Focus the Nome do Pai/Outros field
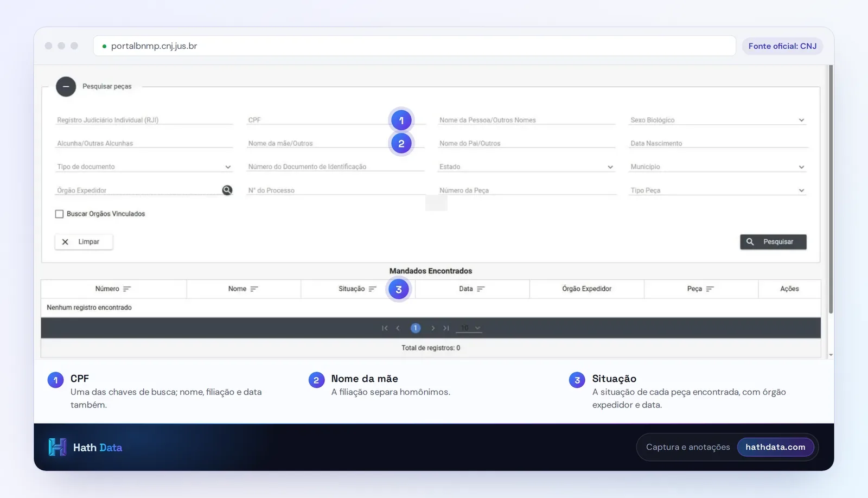Viewport: 868px width, 498px height. [527, 143]
